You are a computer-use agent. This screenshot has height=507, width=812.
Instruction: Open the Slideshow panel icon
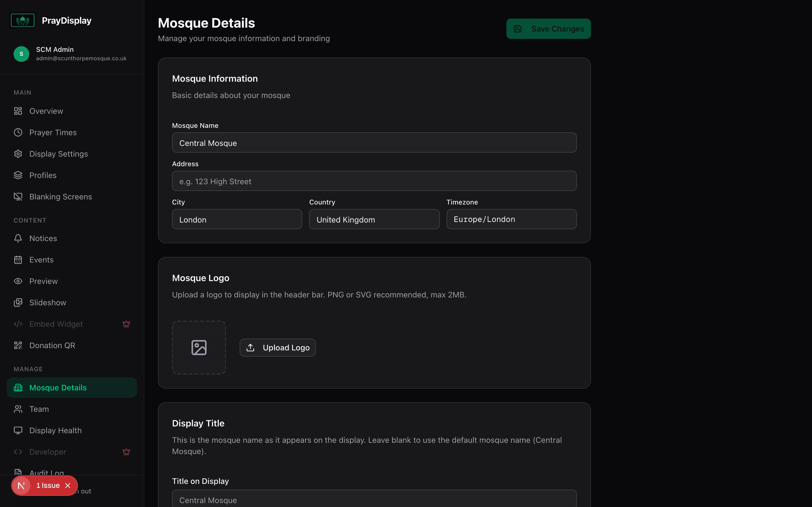18,303
